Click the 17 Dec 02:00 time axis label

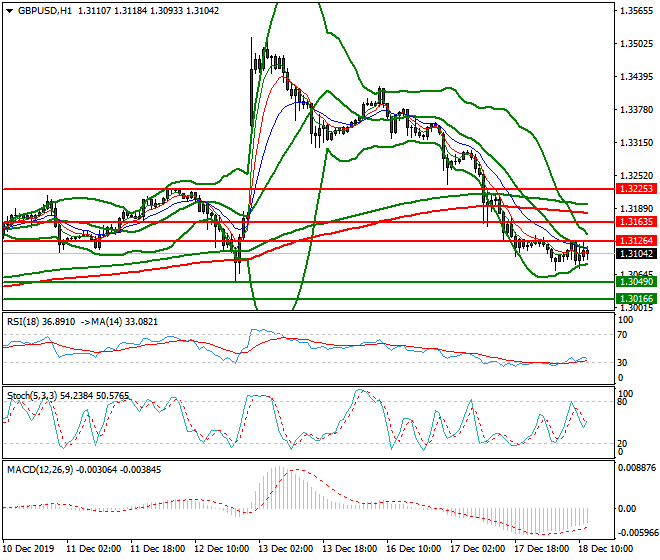pos(478,549)
